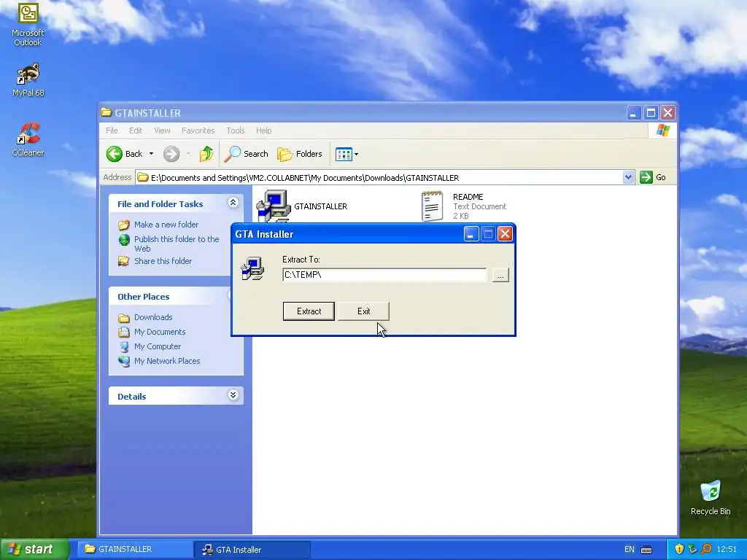Open the File menu
The height and width of the screenshot is (560, 747).
112,131
